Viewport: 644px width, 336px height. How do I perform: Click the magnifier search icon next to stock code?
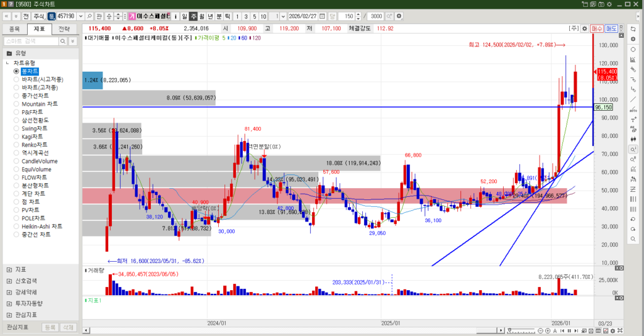[x=90, y=16]
